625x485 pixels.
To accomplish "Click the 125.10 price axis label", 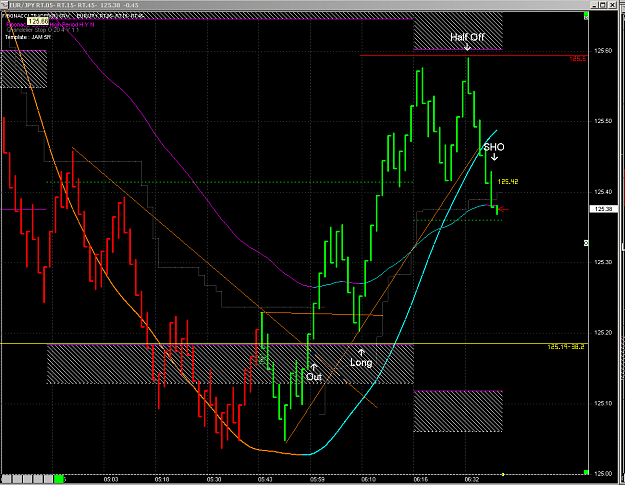I will pos(603,403).
